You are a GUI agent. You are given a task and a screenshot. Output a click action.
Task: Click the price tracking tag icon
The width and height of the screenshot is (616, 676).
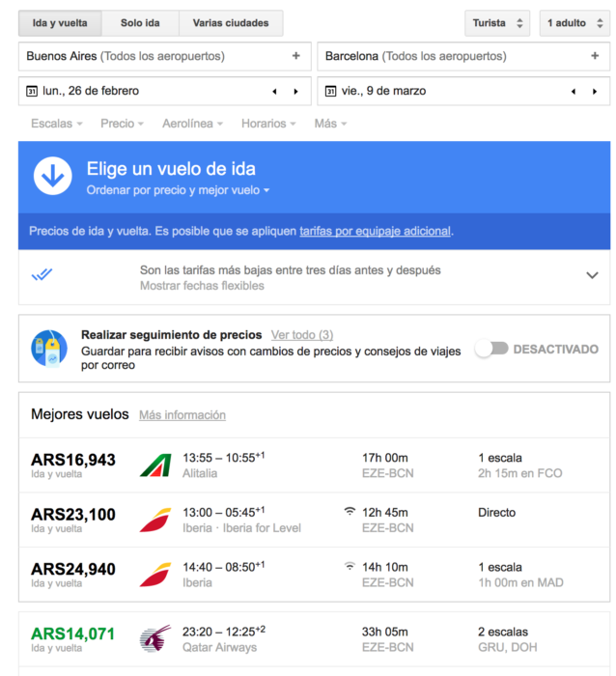48,348
